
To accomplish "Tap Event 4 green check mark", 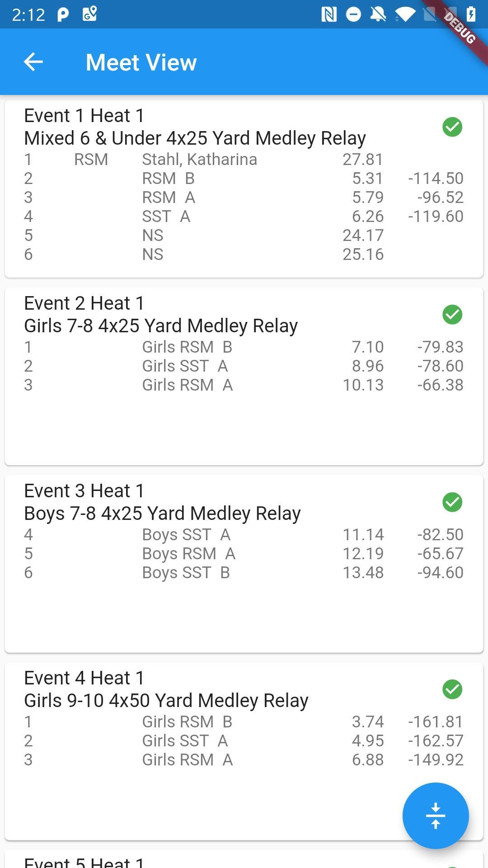I will click(452, 689).
